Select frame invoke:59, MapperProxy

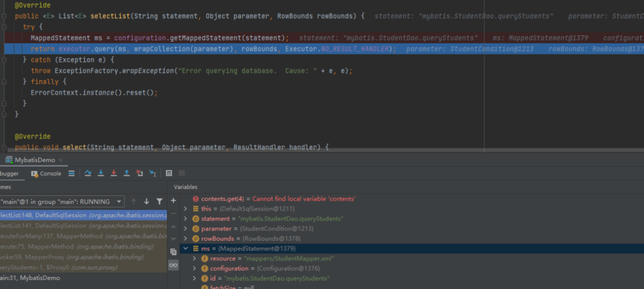[x=83, y=257]
